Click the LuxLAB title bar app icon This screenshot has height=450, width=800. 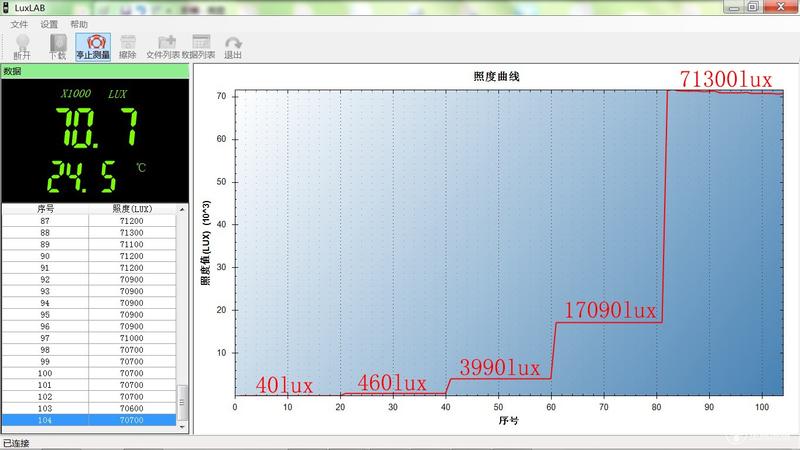(x=6, y=8)
